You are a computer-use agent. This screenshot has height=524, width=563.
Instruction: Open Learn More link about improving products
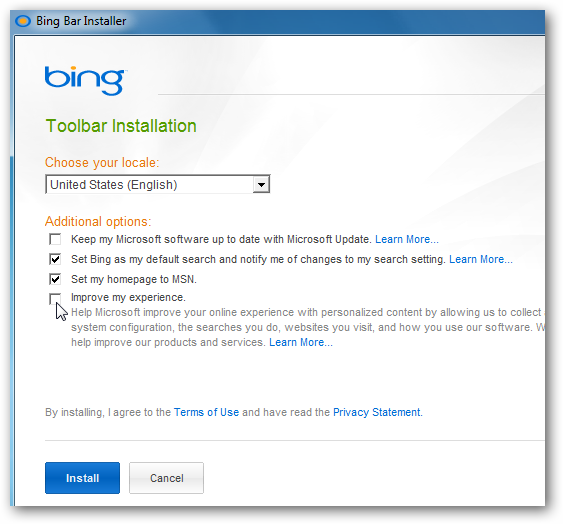point(301,342)
